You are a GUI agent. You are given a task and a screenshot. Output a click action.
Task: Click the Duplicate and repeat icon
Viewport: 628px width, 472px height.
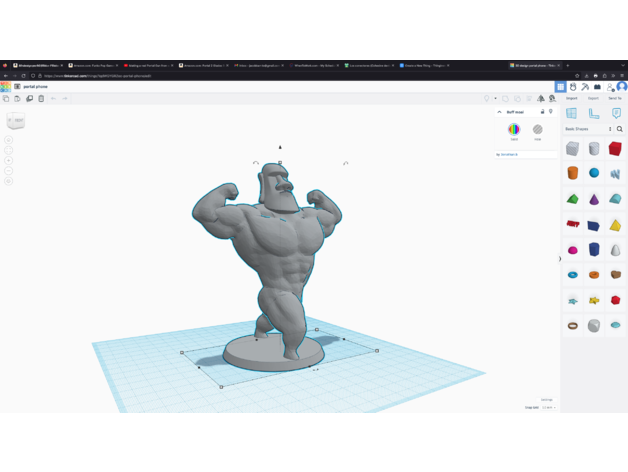29,99
